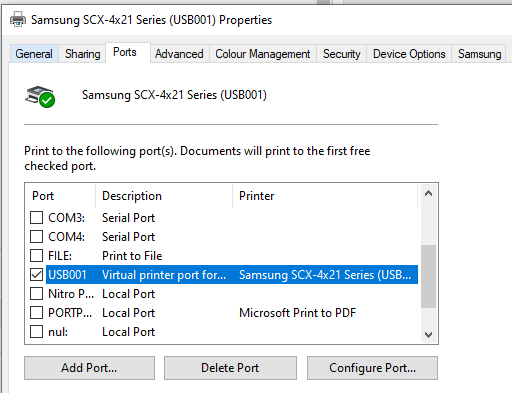Switch to the Device Options tab

click(409, 54)
